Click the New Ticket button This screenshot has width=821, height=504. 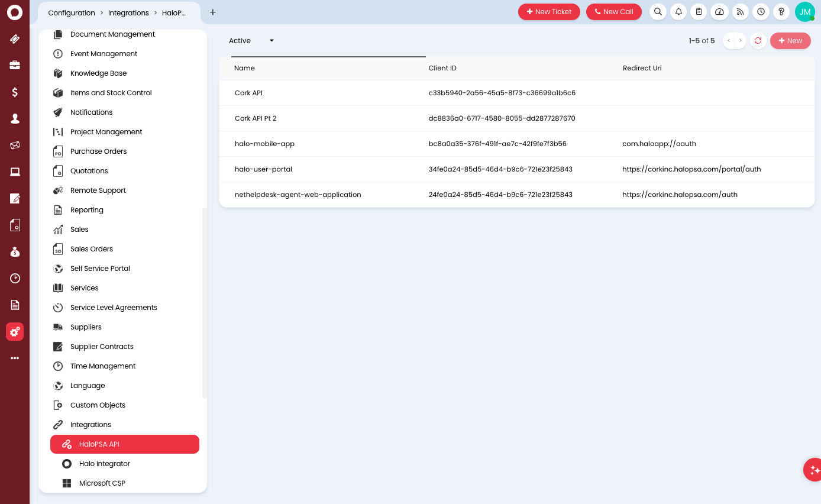(x=549, y=12)
